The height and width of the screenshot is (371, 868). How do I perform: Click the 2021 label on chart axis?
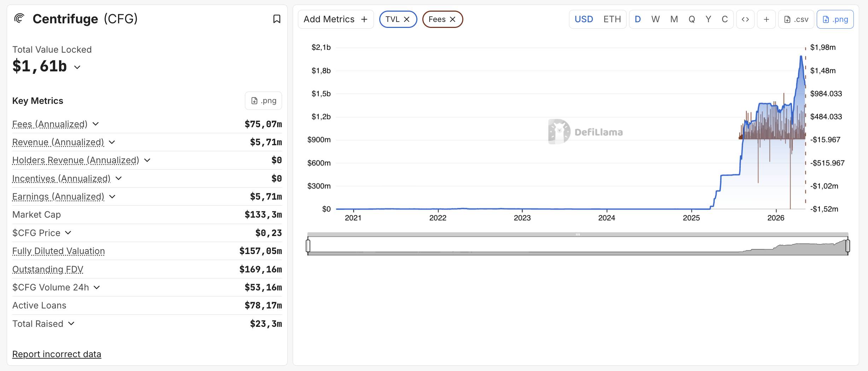pyautogui.click(x=353, y=218)
